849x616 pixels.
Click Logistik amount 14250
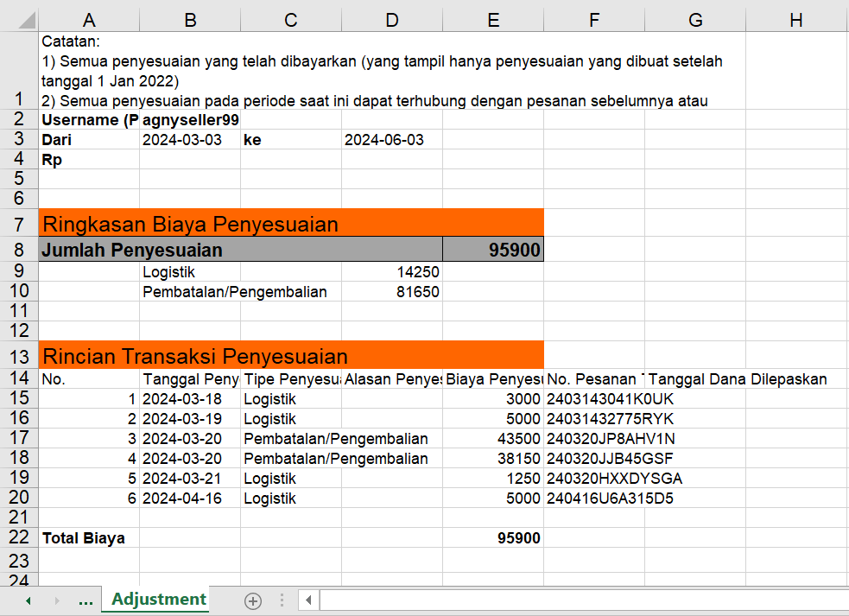(x=392, y=271)
